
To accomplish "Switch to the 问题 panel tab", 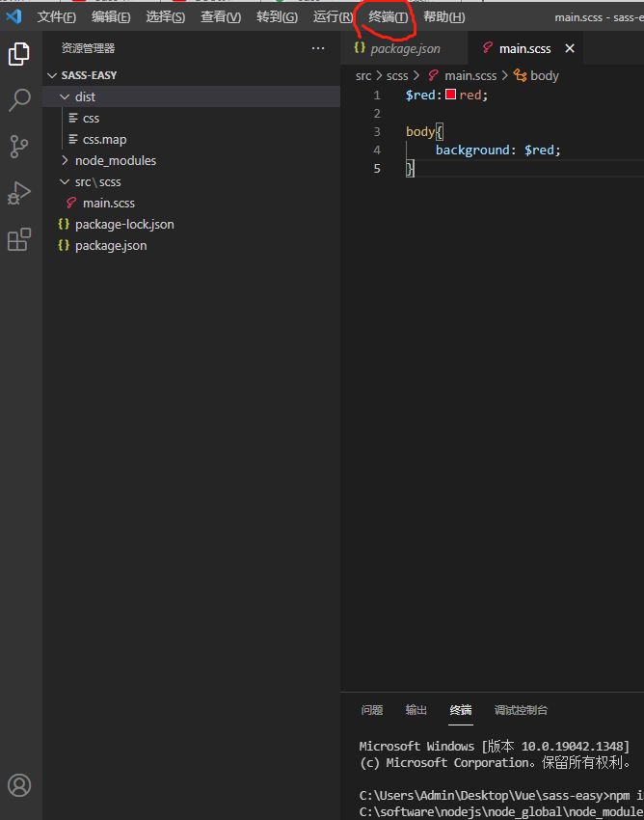I will pos(372,710).
